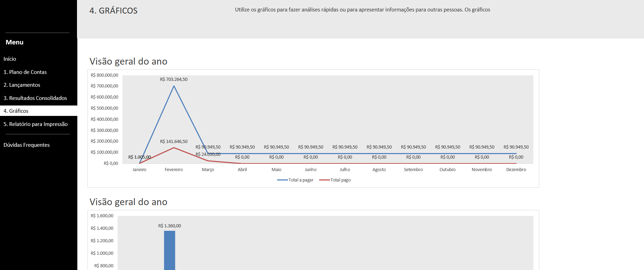
Task: Open the 2. Lançamentos sheet
Action: (x=22, y=85)
